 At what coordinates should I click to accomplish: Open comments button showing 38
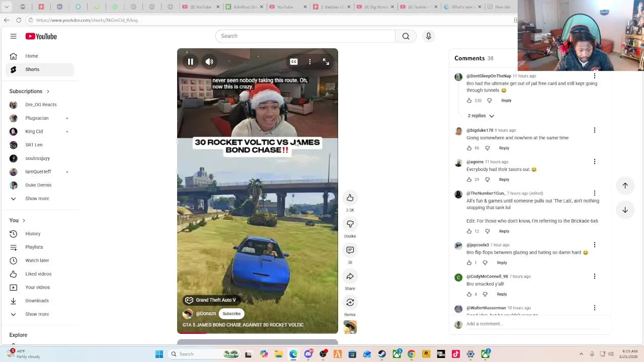pos(350,250)
